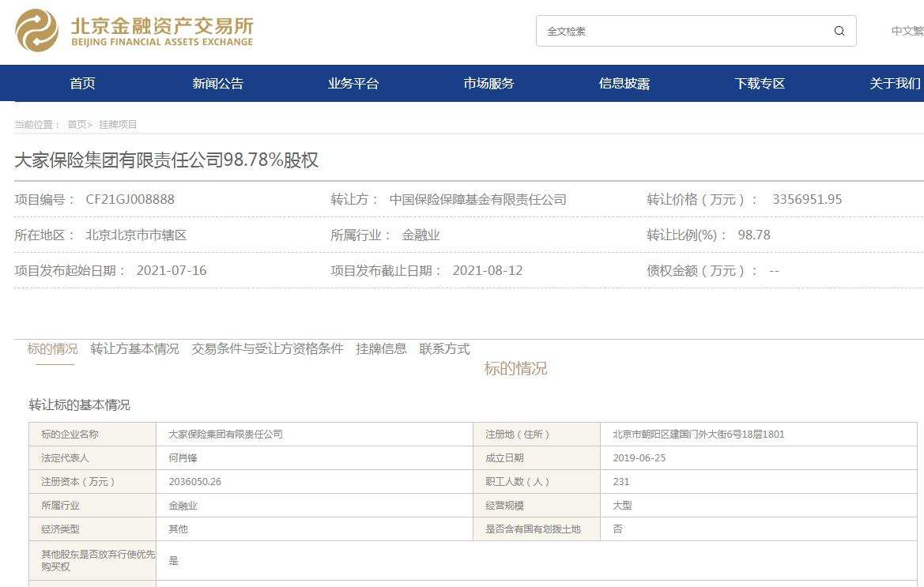Click start date 2021-07-16

(172, 270)
